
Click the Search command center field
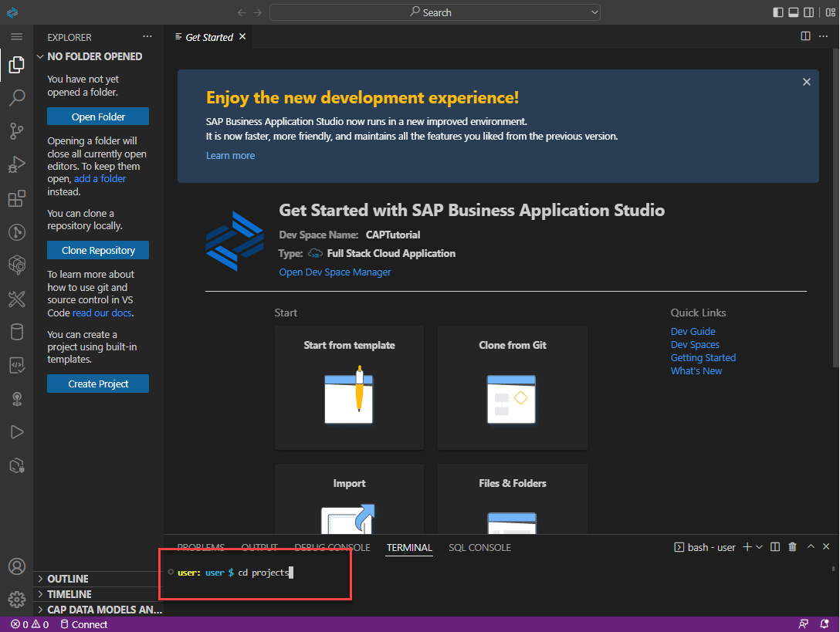tap(435, 12)
